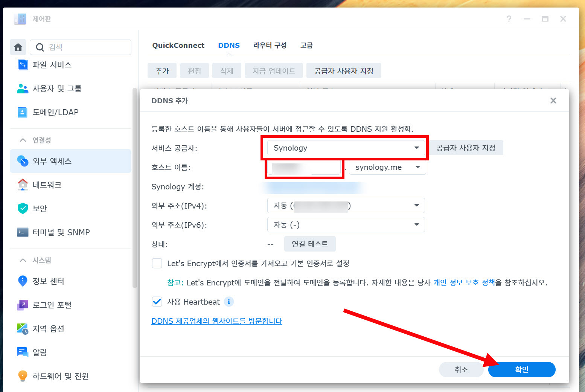The height and width of the screenshot is (392, 585).
Task: Click the search magnifier icon
Action: pyautogui.click(x=40, y=47)
